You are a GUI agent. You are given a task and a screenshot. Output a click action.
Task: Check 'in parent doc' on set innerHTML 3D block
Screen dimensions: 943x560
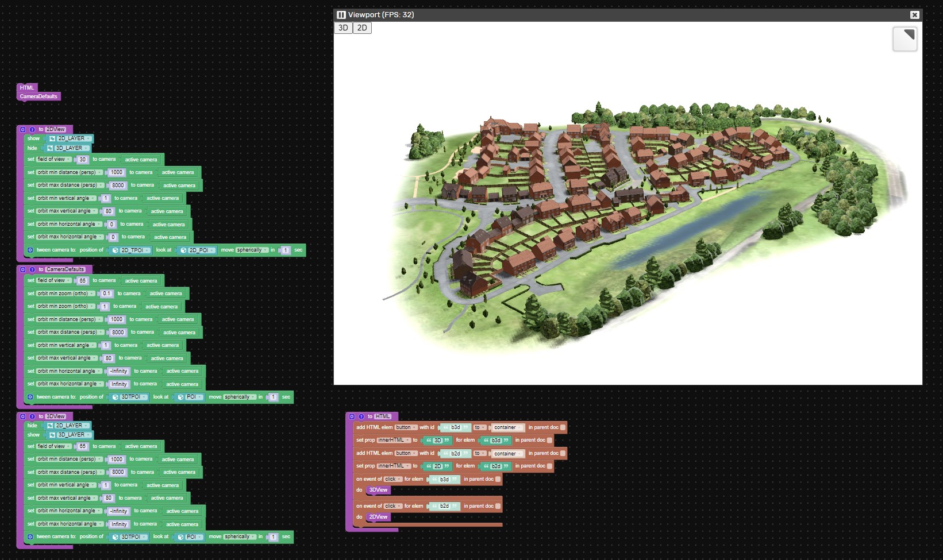click(550, 441)
